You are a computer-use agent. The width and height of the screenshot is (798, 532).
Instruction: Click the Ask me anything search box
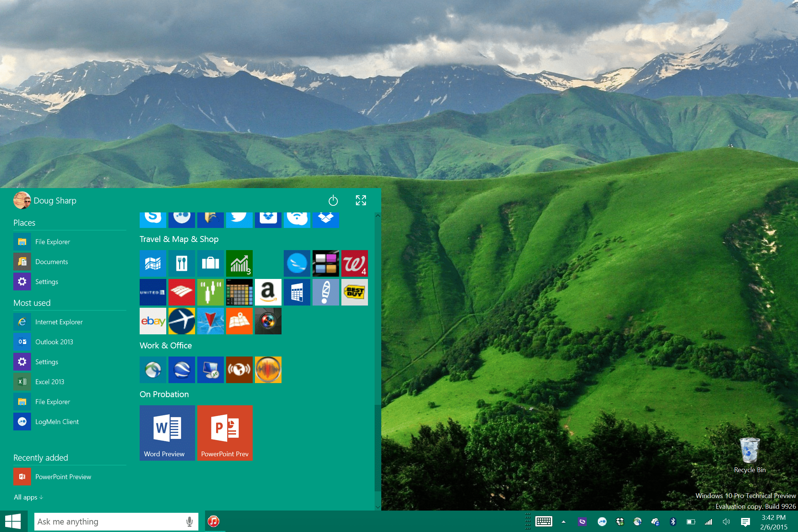(x=116, y=522)
